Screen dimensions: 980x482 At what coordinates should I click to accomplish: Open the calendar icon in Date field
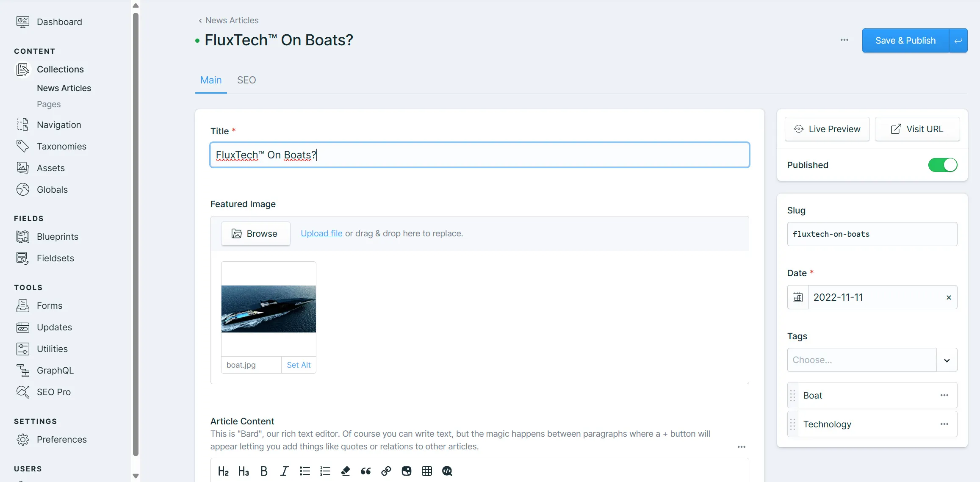798,297
